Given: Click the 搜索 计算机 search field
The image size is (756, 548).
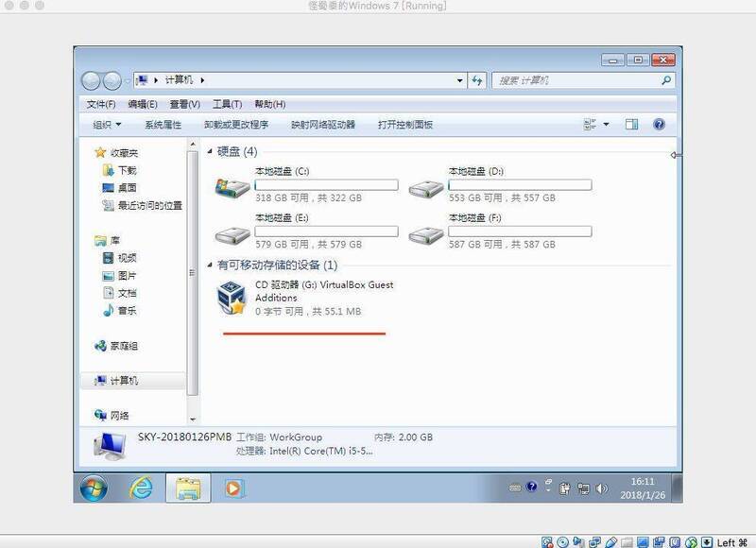Looking at the screenshot, I should point(576,81).
